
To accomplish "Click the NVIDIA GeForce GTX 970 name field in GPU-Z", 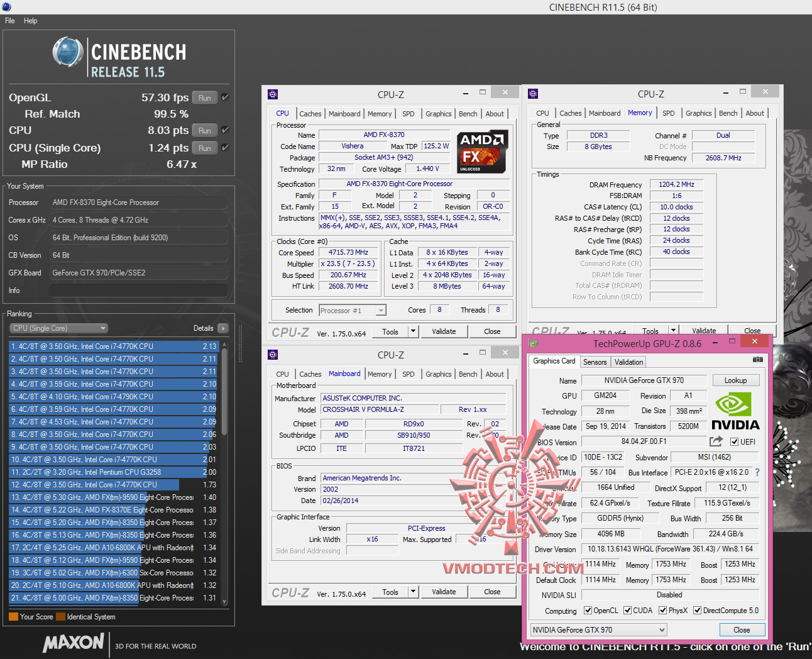I will tap(644, 380).
